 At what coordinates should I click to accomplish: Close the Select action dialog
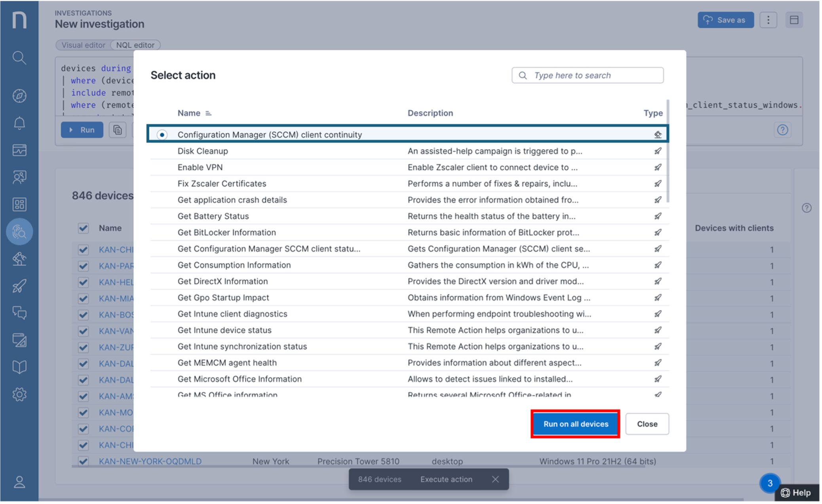point(647,424)
